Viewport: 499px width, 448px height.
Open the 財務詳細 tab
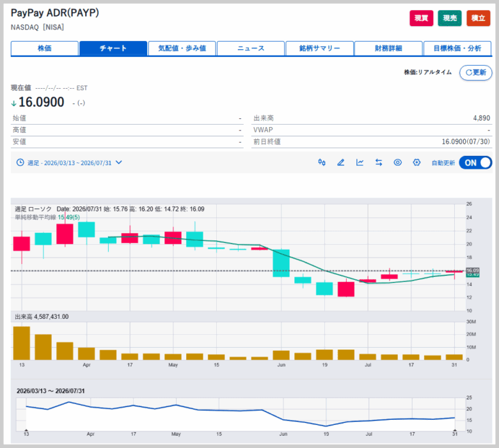click(x=388, y=49)
